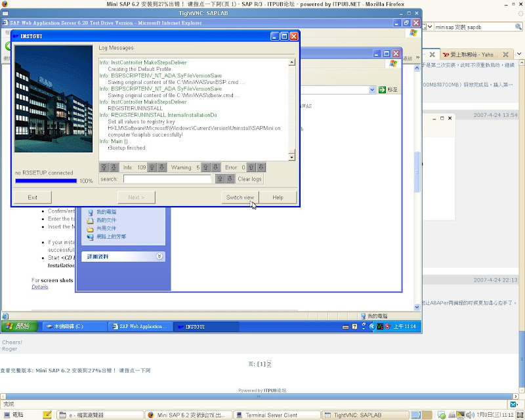Click the printer icon in system panel

click(x=451, y=415)
